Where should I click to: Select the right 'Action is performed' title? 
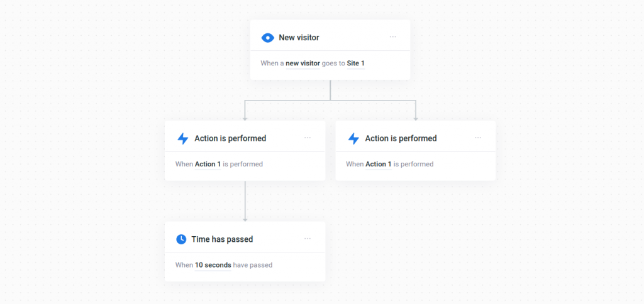tap(401, 139)
